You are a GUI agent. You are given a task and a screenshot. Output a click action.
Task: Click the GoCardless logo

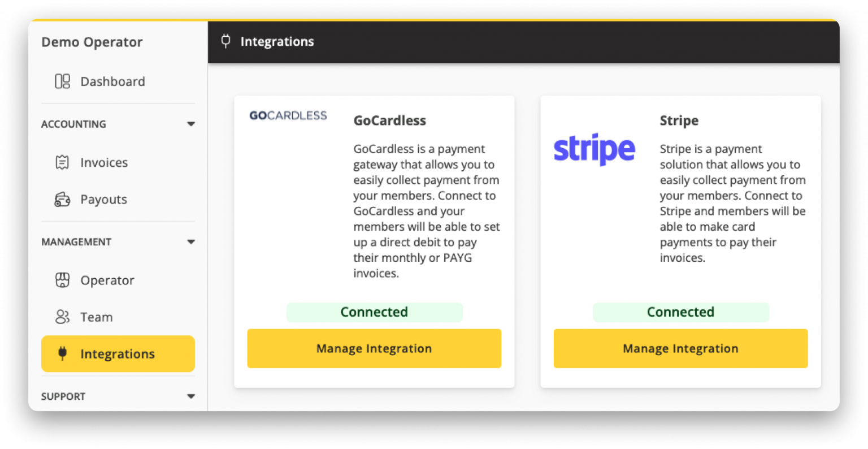288,115
